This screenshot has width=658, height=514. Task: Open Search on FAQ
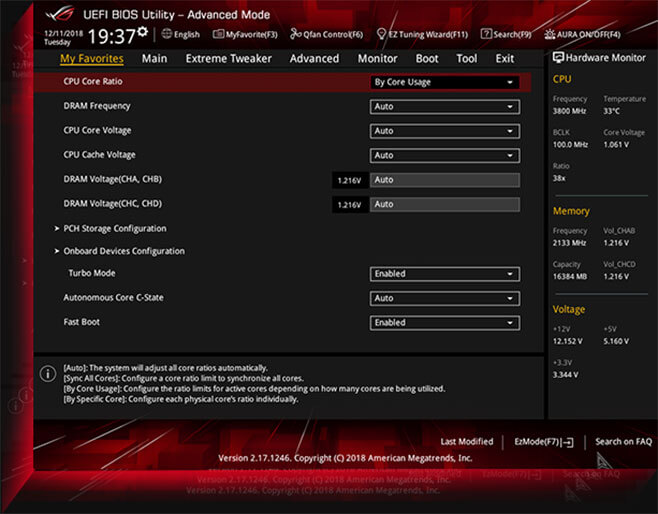pos(623,441)
